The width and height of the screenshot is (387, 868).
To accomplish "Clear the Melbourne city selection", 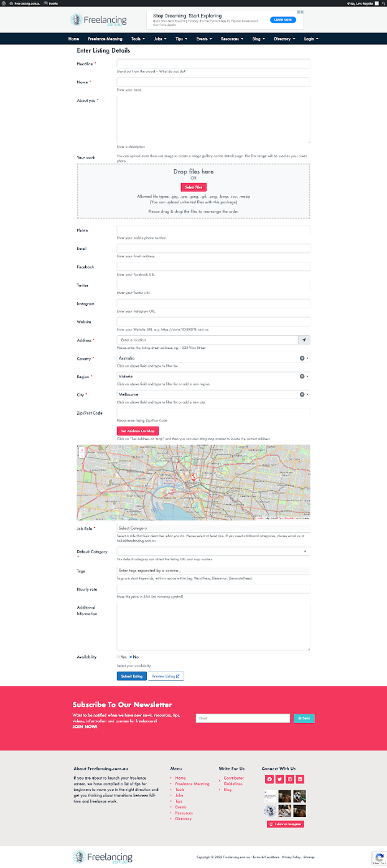I will click(302, 394).
